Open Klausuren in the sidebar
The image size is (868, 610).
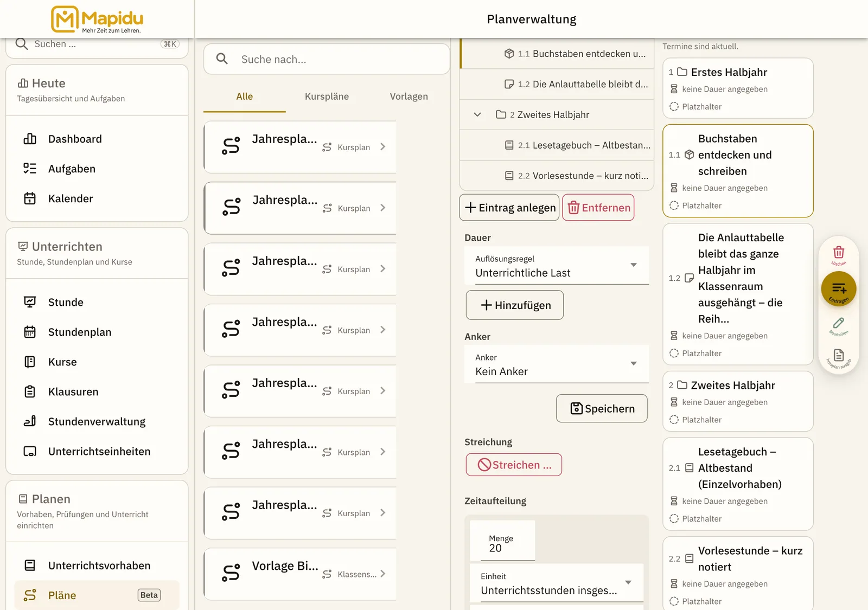point(97,391)
